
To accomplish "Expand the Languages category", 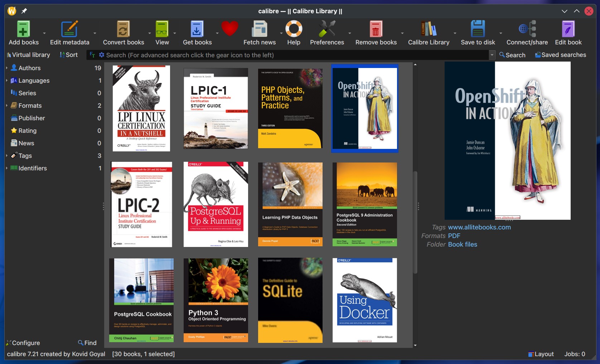I will (7, 80).
